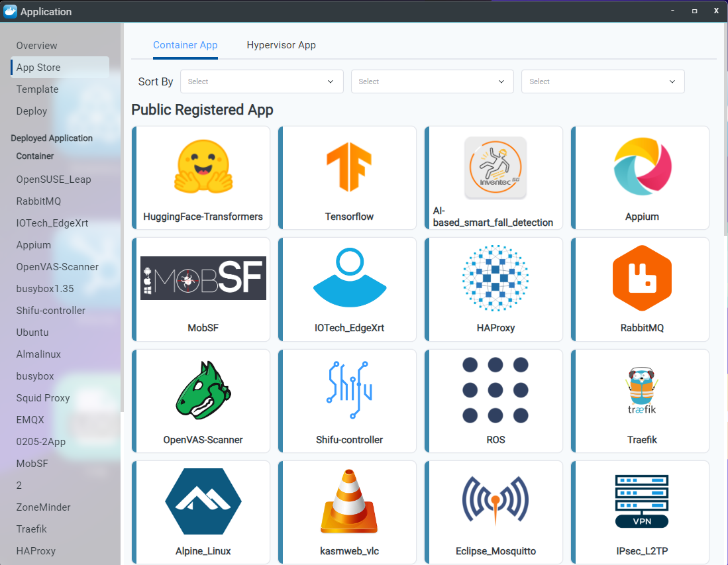Open OpenVAS-Scanner in sidebar list

coord(57,266)
